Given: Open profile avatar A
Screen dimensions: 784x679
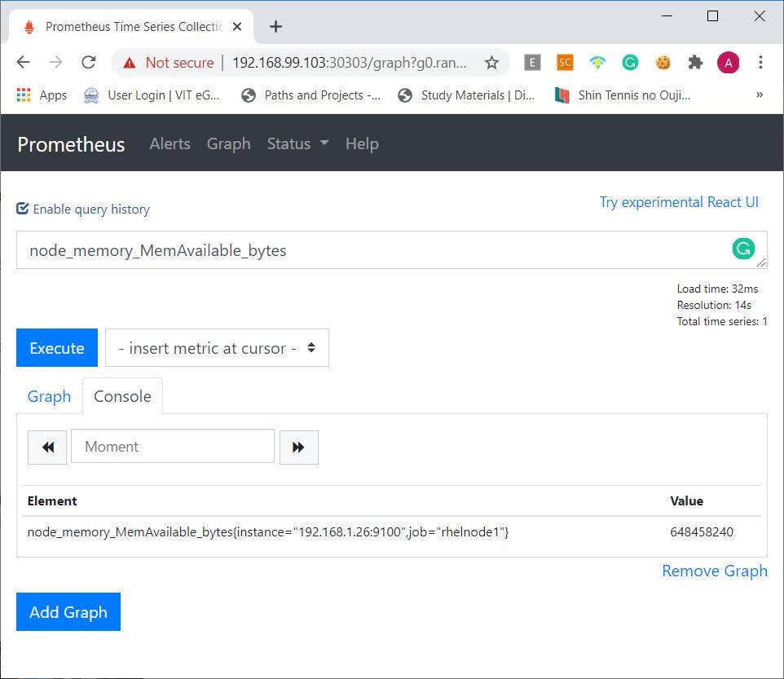Looking at the screenshot, I should (728, 63).
